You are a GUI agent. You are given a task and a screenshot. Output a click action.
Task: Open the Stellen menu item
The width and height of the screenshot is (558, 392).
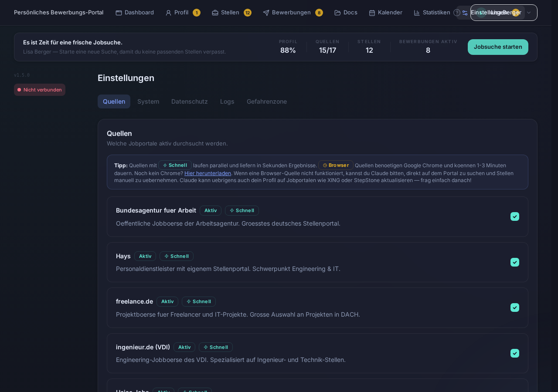231,13
